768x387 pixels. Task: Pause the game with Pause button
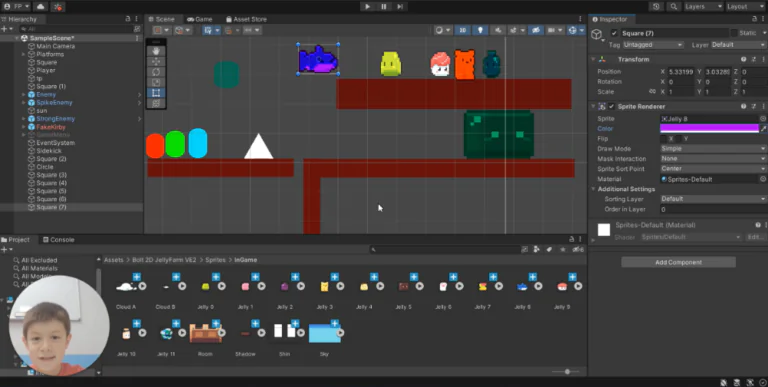pos(384,6)
